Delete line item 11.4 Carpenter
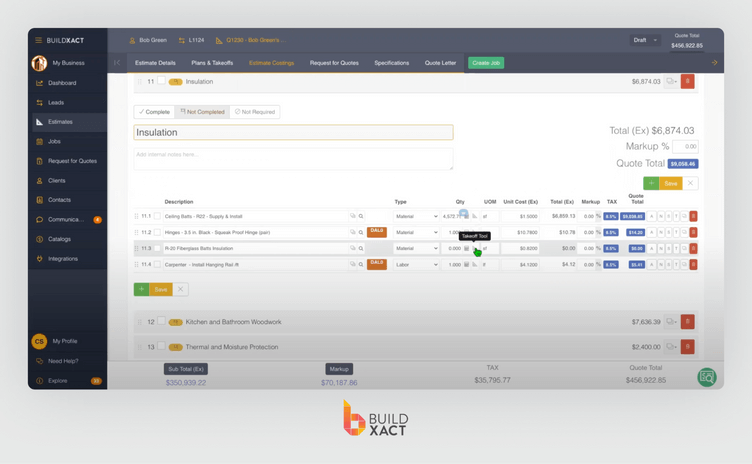Screen dimensions: 752x464 (693, 265)
